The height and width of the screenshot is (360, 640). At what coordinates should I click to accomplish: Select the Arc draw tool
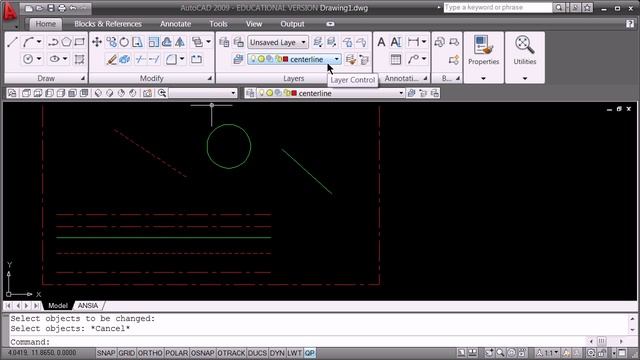(x=28, y=42)
